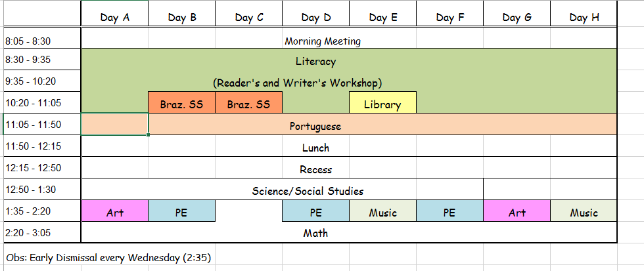Click the Music cell under Day H
The height and width of the screenshot is (271, 644).
click(x=584, y=211)
